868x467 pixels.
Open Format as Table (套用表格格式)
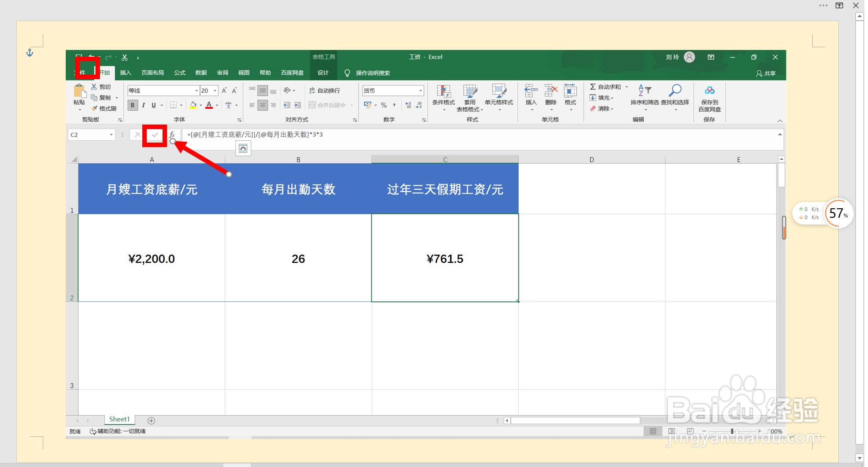(470, 98)
